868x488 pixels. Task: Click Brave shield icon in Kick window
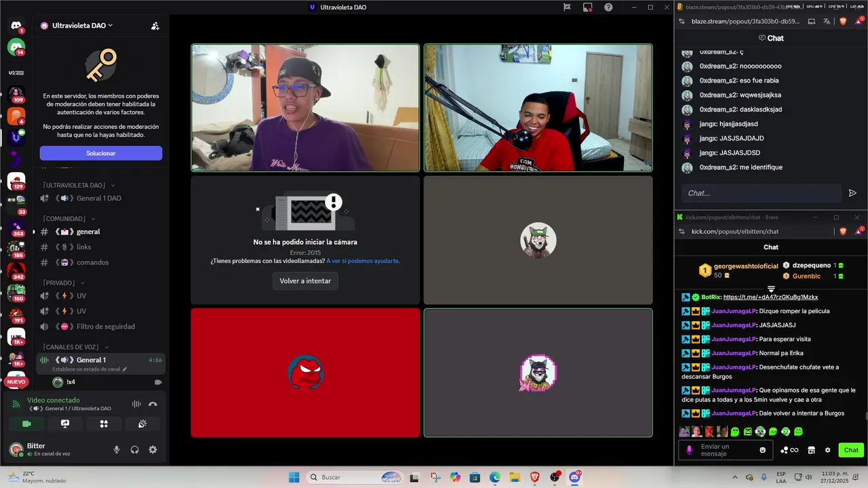point(843,231)
